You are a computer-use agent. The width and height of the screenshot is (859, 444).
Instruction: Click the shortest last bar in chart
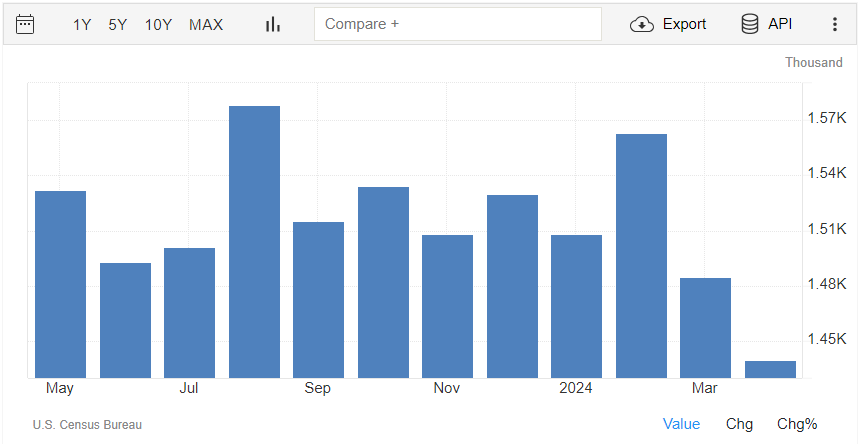770,369
